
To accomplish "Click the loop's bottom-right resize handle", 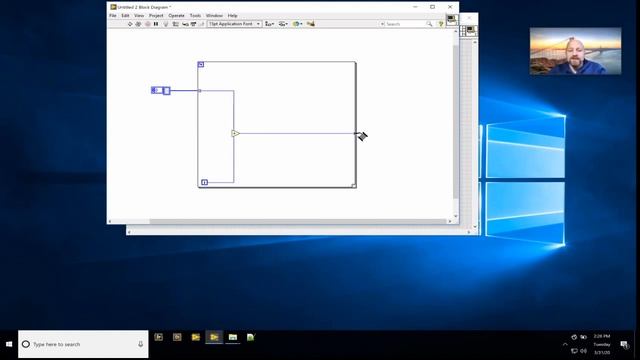I will (x=354, y=186).
